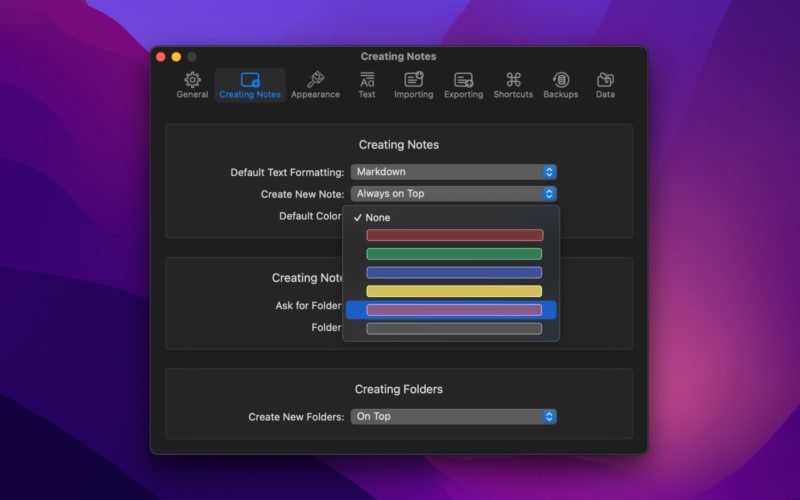Minimize window with the yellow button
The width and height of the screenshot is (800, 500).
click(177, 57)
